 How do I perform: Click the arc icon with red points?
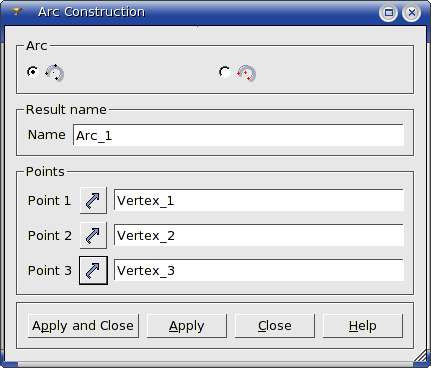click(246, 73)
